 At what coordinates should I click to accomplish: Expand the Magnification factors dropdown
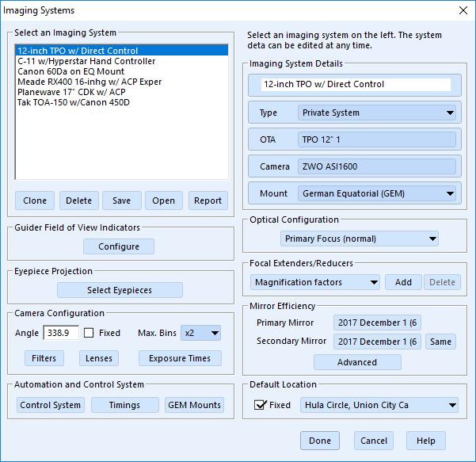pyautogui.click(x=315, y=282)
